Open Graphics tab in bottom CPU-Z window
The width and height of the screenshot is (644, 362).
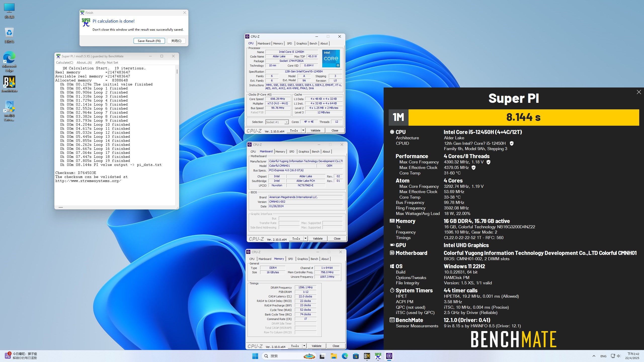303,259
